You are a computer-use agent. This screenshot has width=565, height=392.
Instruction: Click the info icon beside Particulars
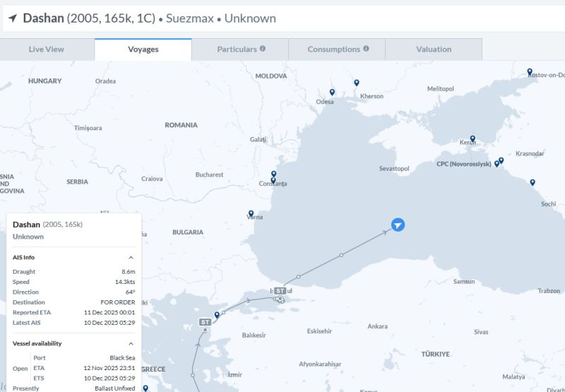[x=263, y=49]
